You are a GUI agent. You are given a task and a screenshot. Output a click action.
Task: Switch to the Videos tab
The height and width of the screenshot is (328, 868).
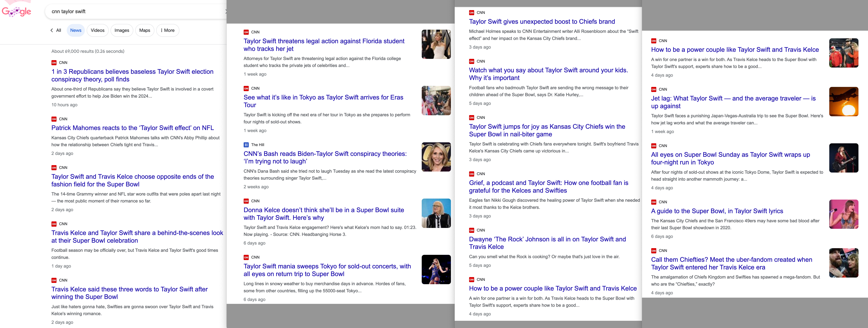pos(98,30)
